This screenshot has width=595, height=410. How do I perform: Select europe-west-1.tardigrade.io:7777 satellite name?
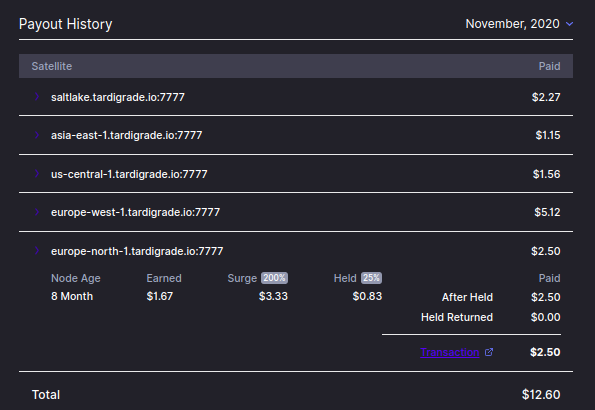135,212
